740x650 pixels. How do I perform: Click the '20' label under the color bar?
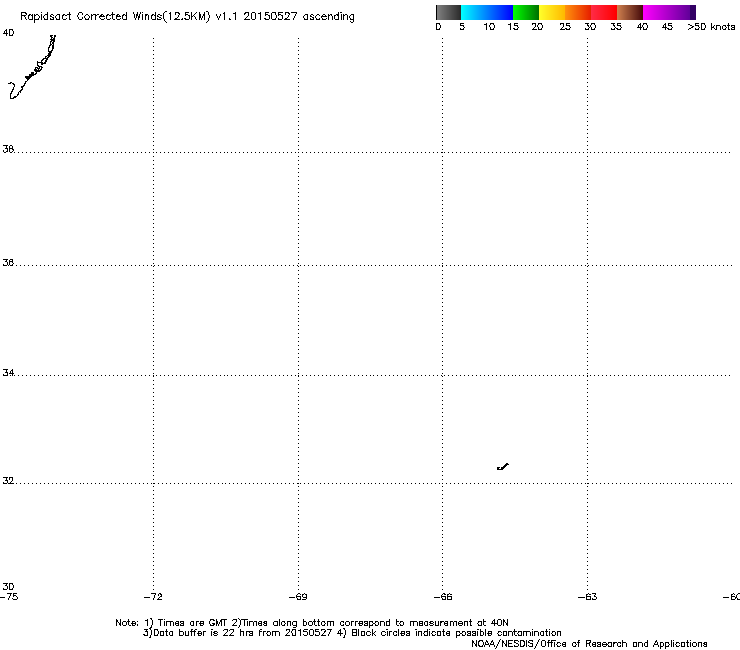click(537, 27)
